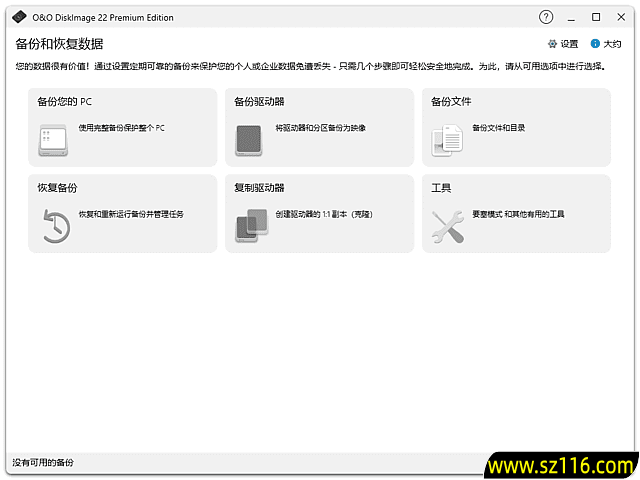Click the wrench and screwdriver tools icon

point(446,227)
